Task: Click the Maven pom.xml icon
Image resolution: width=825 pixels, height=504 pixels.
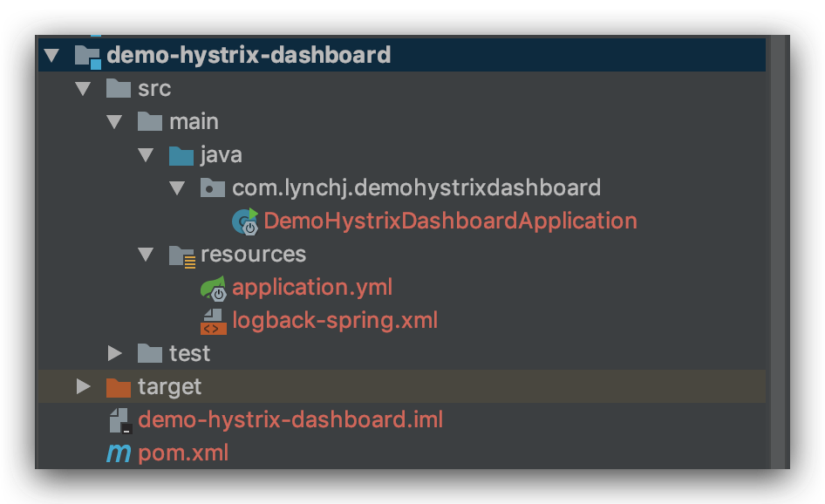Action: pos(118,453)
